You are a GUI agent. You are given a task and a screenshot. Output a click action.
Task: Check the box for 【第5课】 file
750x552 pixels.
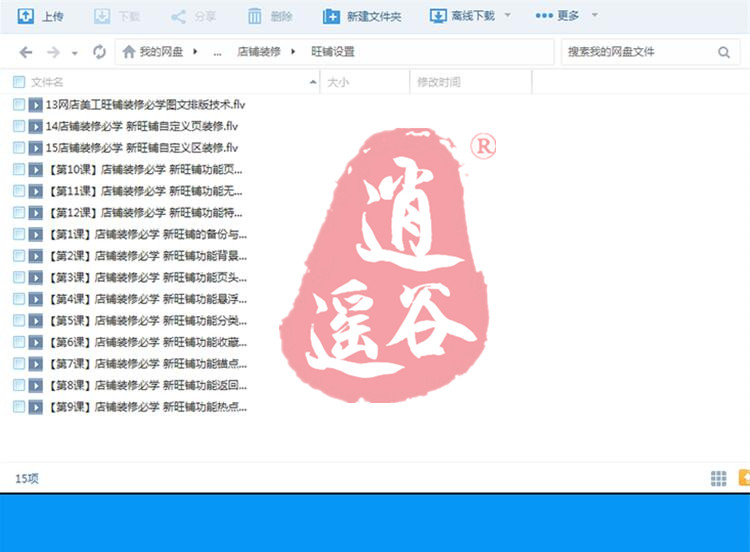pos(19,320)
